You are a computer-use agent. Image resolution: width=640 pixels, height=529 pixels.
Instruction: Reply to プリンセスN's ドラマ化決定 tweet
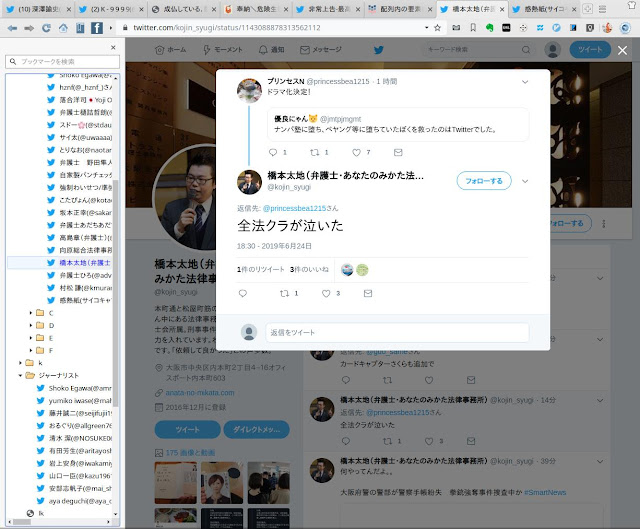click(273, 152)
